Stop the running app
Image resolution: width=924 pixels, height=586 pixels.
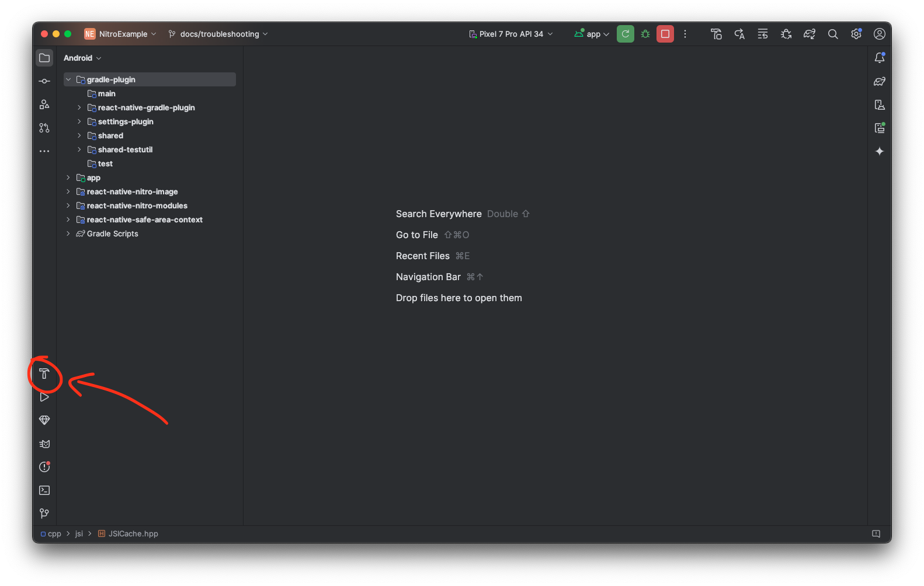[x=665, y=34]
